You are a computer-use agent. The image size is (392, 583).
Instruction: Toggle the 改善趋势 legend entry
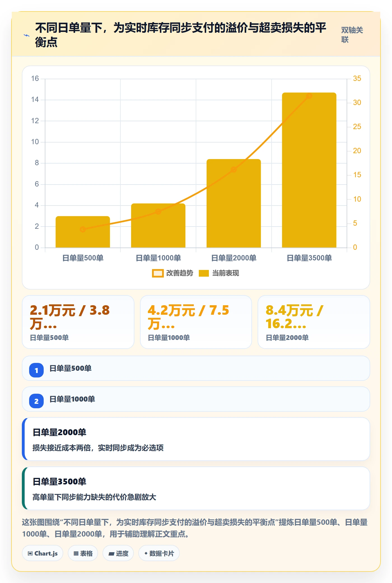[x=172, y=273]
